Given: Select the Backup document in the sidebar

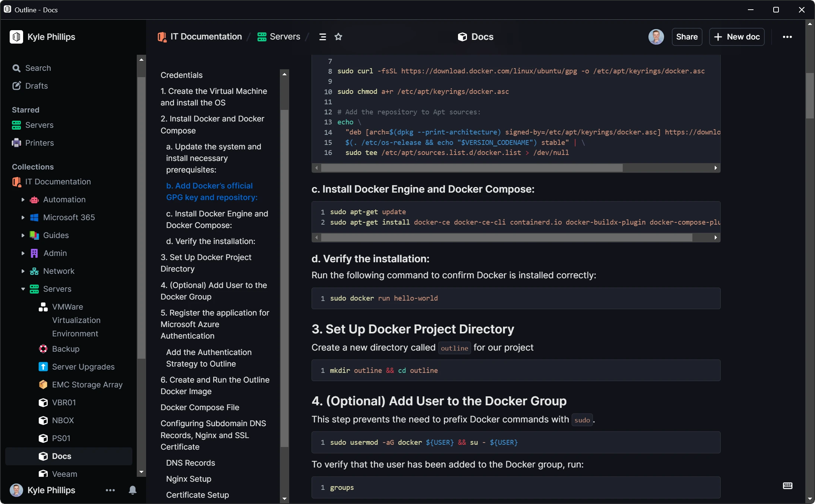Looking at the screenshot, I should (x=66, y=349).
